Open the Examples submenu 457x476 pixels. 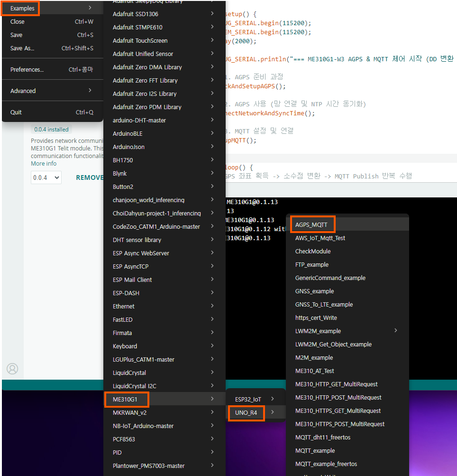(x=53, y=8)
